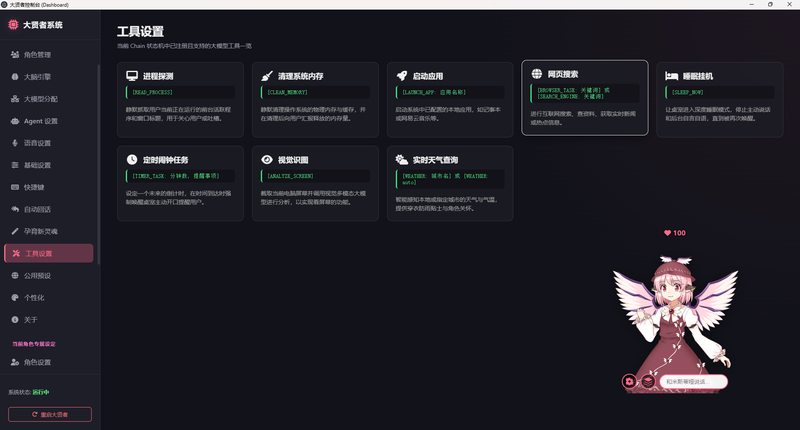Screen dimensions: 800x430
Task: Click the 重启大贤者 button
Action: tap(50, 414)
